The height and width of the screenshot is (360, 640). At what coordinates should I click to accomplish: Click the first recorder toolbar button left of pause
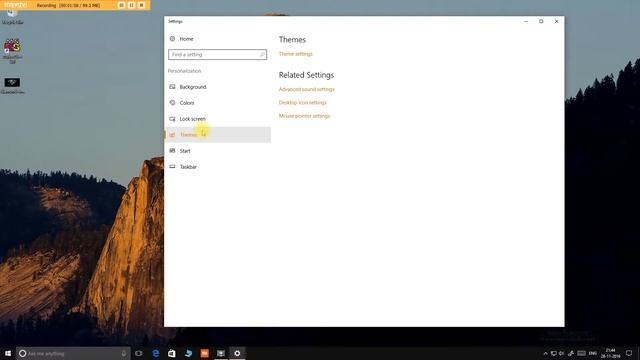[x=121, y=5]
